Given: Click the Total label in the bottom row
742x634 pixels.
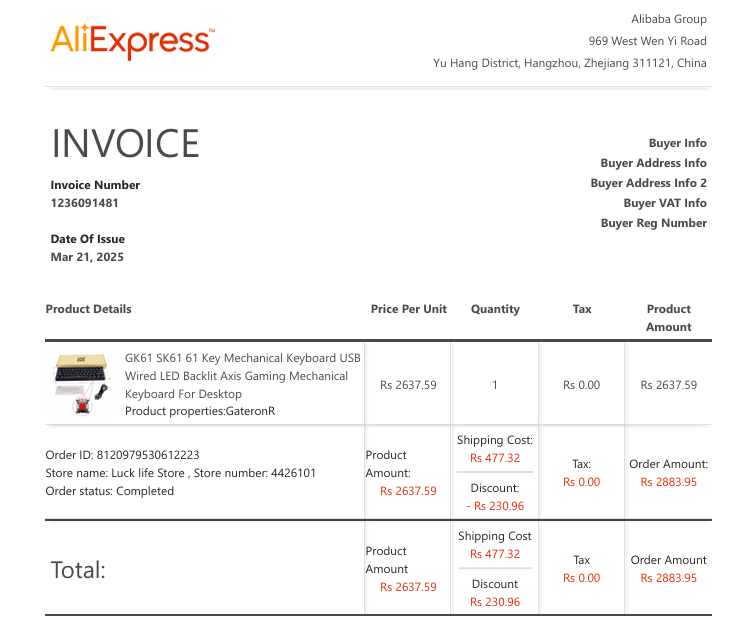Looking at the screenshot, I should coord(78,570).
